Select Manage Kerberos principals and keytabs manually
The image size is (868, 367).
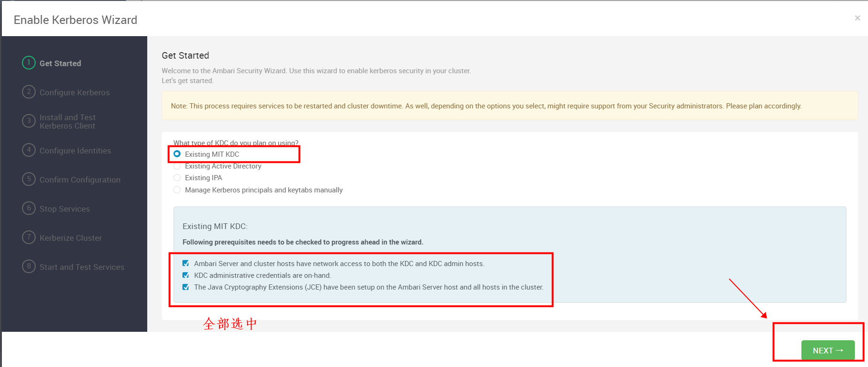pyautogui.click(x=177, y=190)
